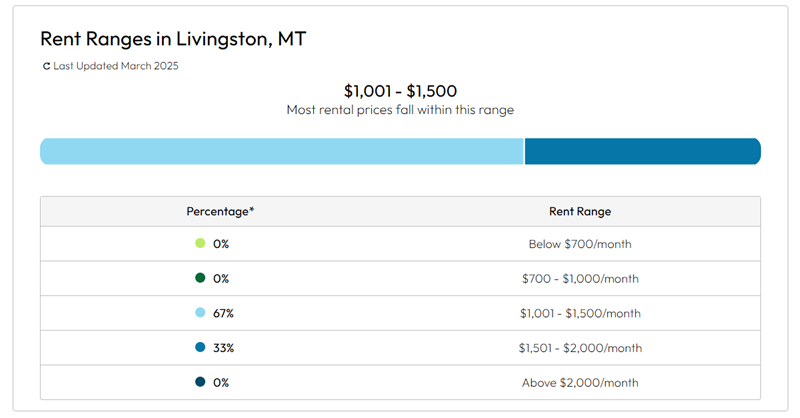Image resolution: width=800 pixels, height=418 pixels.
Task: Click the light blue 67% legend dot
Action: 200,313
